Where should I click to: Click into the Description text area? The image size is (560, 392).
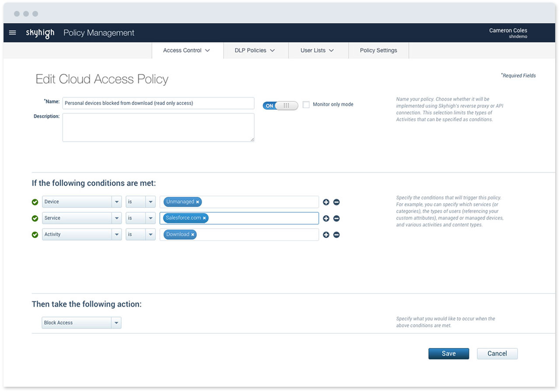click(x=158, y=127)
